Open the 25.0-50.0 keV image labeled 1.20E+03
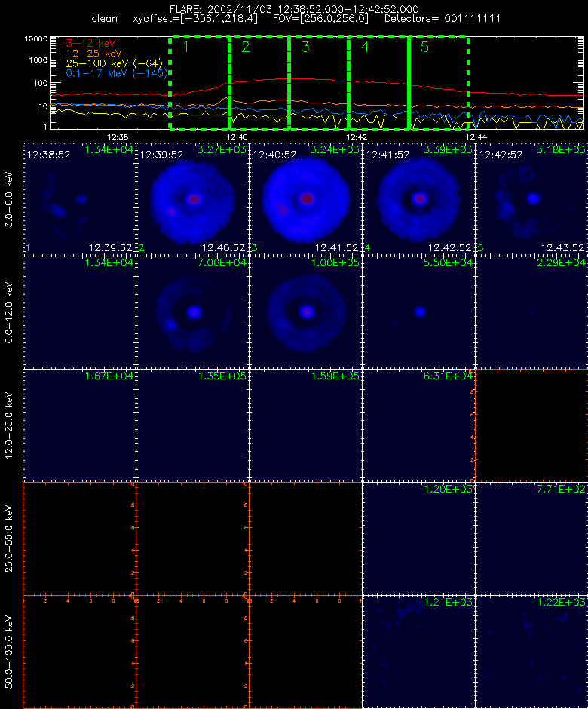The height and width of the screenshot is (709, 588). click(418, 539)
